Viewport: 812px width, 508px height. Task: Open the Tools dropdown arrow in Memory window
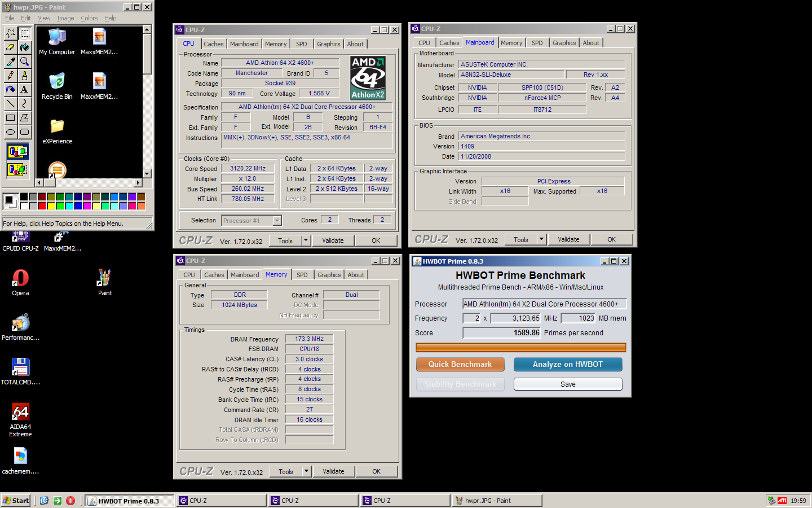click(x=307, y=471)
